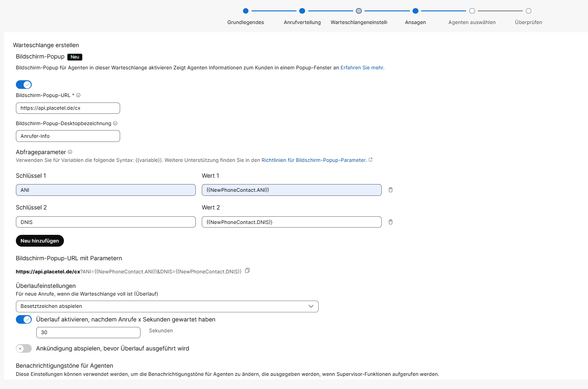Focus the Bildschirm-Popup-URL text field
588x389 pixels.
(68, 108)
